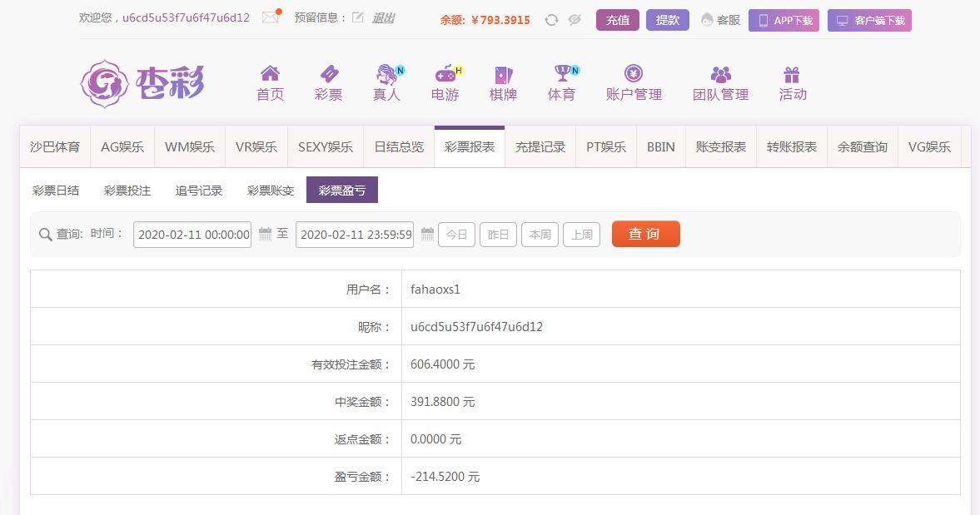Open 彩票投注 sub-tab
The height and width of the screenshot is (515, 980).
127,191
